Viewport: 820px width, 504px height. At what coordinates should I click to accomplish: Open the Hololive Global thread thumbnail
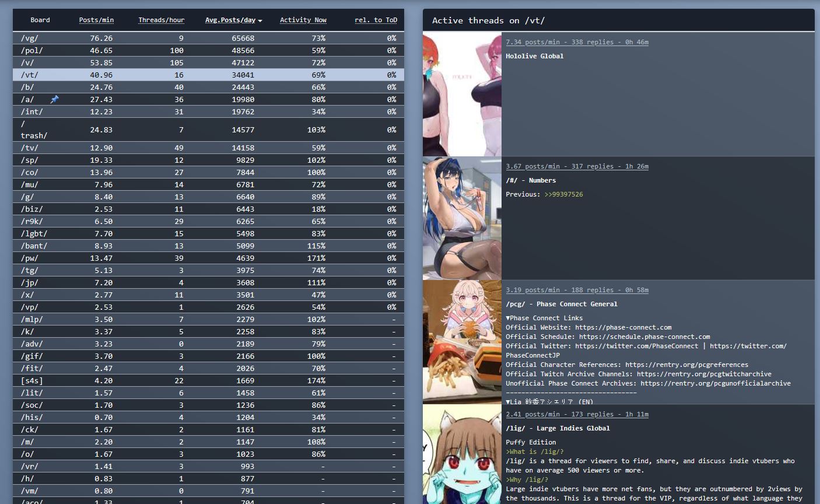click(x=462, y=94)
